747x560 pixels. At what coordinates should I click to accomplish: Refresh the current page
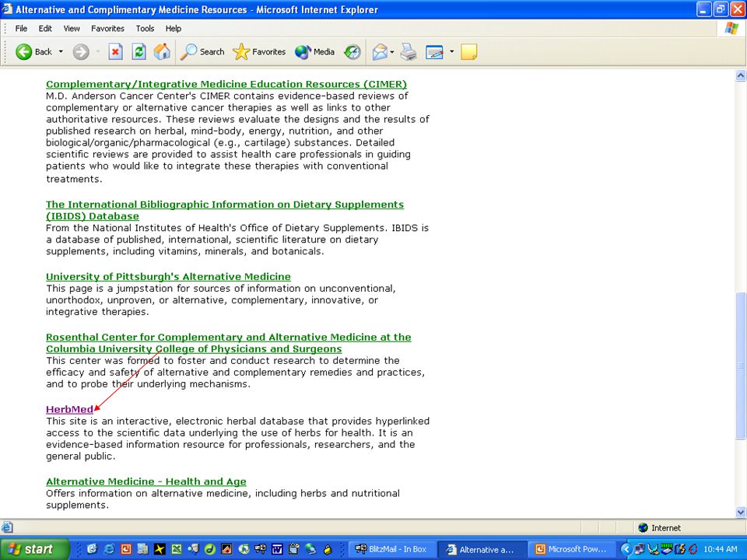(x=139, y=51)
